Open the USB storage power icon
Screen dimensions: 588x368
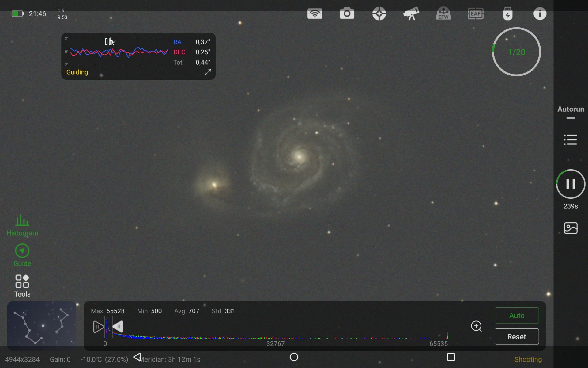coord(508,14)
